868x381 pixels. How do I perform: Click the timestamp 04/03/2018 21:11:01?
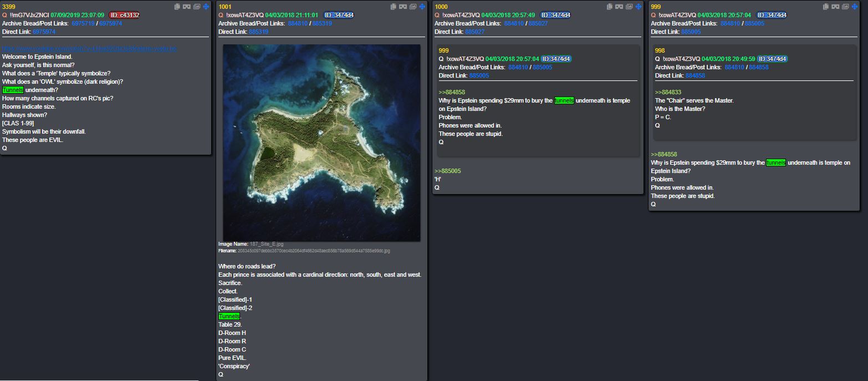292,15
